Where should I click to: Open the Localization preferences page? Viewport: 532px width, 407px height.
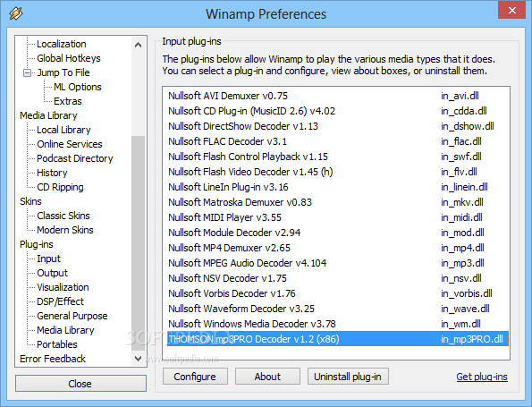tap(62, 44)
